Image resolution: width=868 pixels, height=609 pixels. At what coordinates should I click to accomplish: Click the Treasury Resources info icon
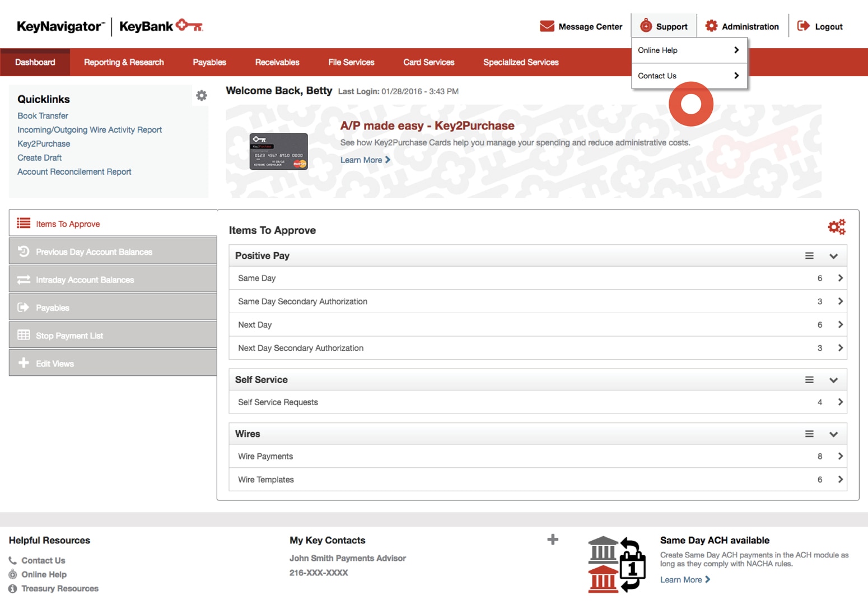point(13,588)
